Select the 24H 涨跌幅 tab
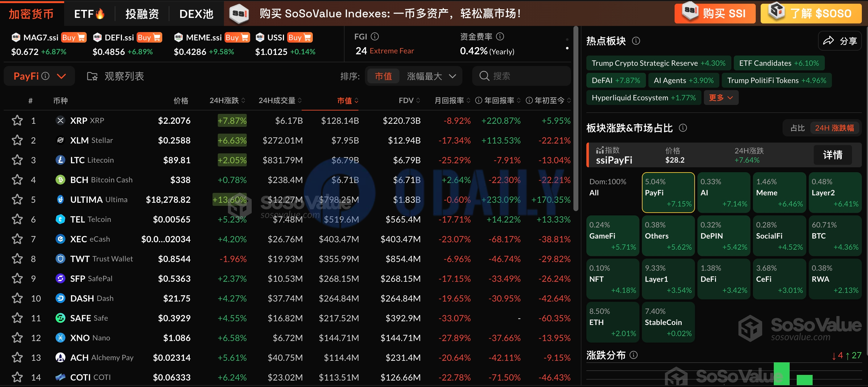Viewport: 868px width, 387px height. coord(834,128)
